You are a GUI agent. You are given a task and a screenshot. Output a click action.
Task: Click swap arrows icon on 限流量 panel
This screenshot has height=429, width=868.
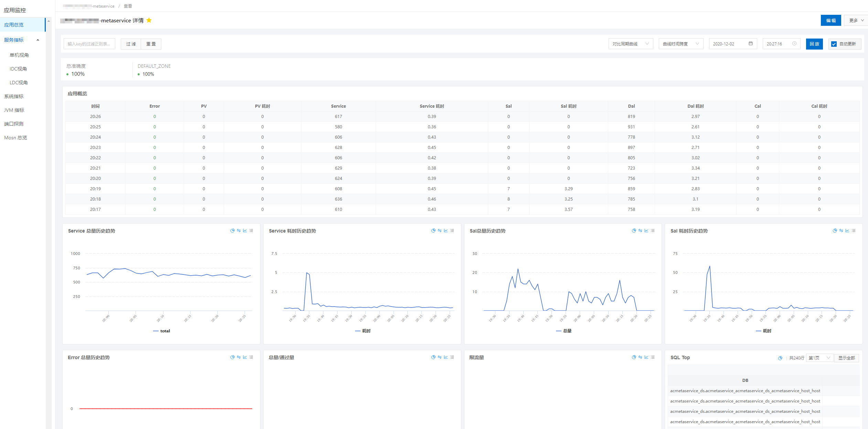[x=640, y=357]
